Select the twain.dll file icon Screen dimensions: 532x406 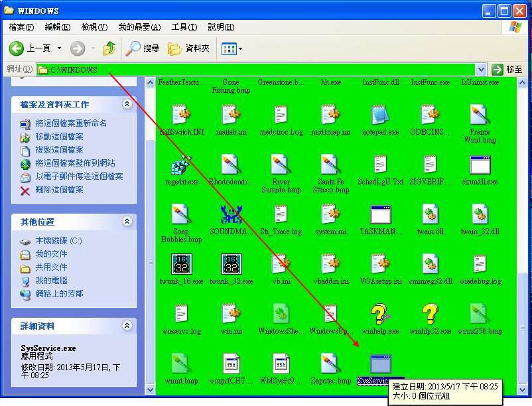pos(431,214)
